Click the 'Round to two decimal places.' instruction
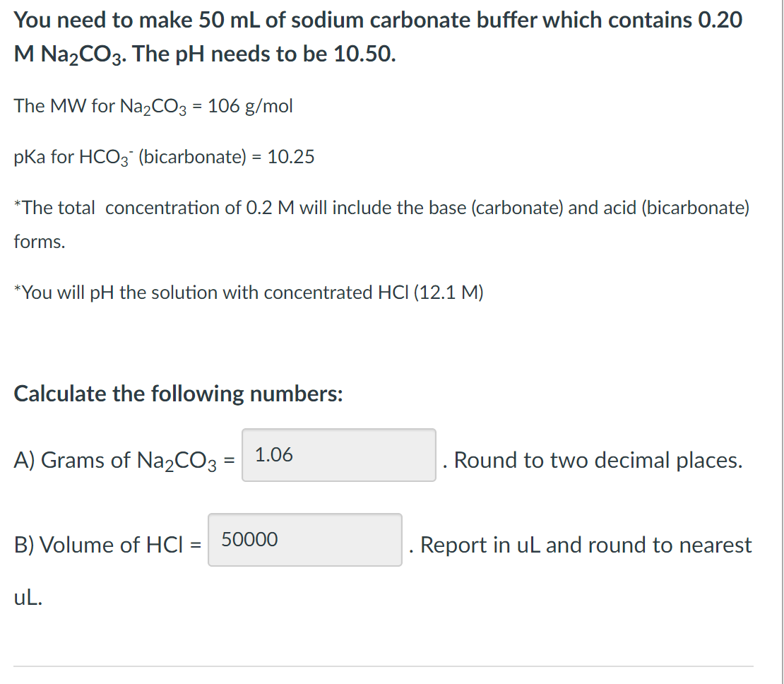 (598, 461)
